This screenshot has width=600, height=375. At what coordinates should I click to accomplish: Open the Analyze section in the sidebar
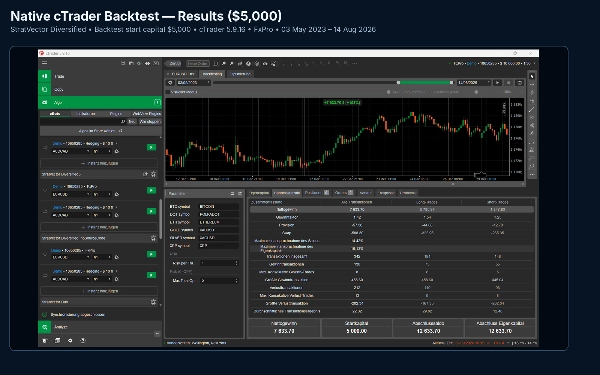click(100, 327)
